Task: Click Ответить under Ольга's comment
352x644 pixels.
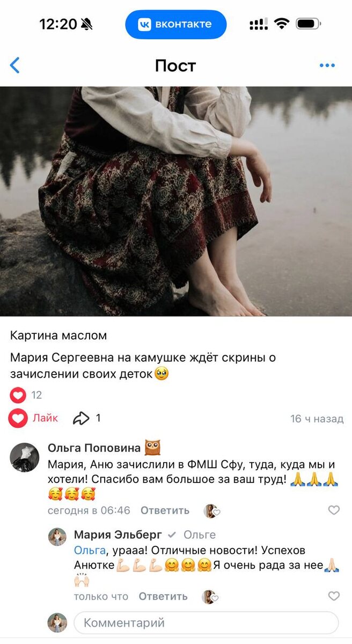Action: [165, 510]
